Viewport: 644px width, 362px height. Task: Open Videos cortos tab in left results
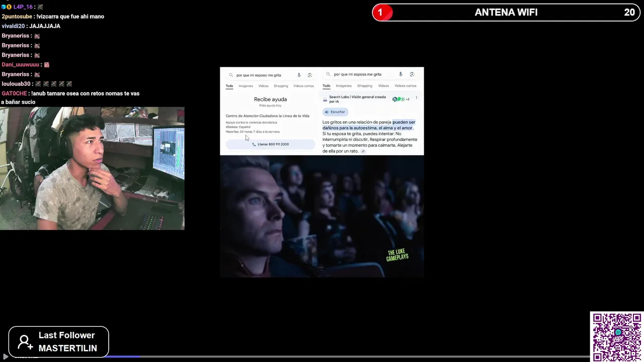(x=303, y=86)
